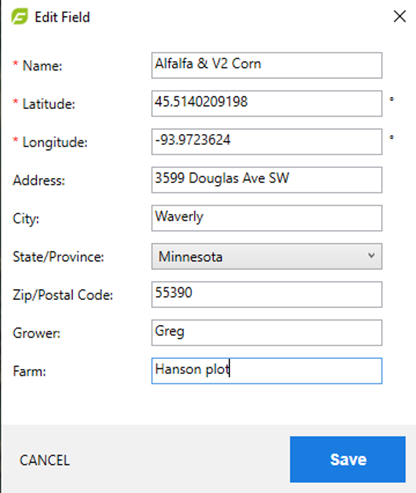Save the field changes
Screen dimensions: 416x493
coord(348,459)
